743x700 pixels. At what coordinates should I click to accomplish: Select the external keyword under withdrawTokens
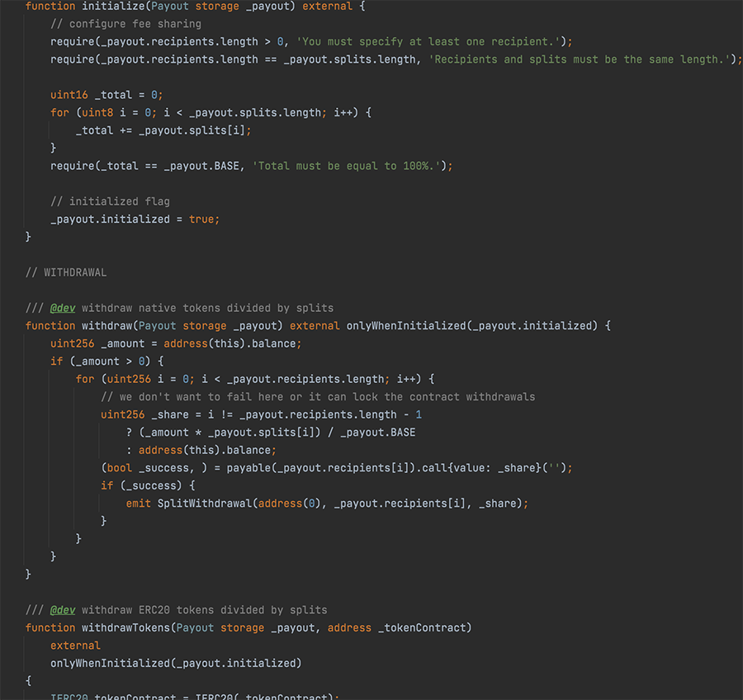click(75, 645)
